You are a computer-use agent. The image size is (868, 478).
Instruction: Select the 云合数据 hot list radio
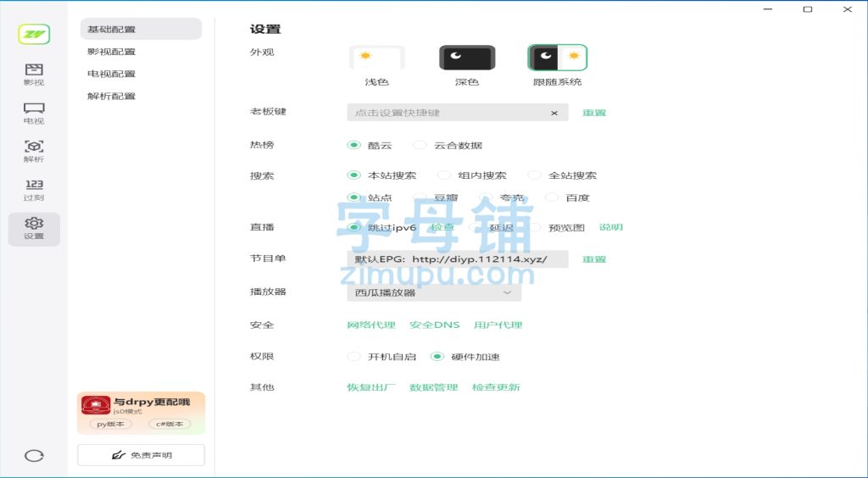pyautogui.click(x=420, y=145)
